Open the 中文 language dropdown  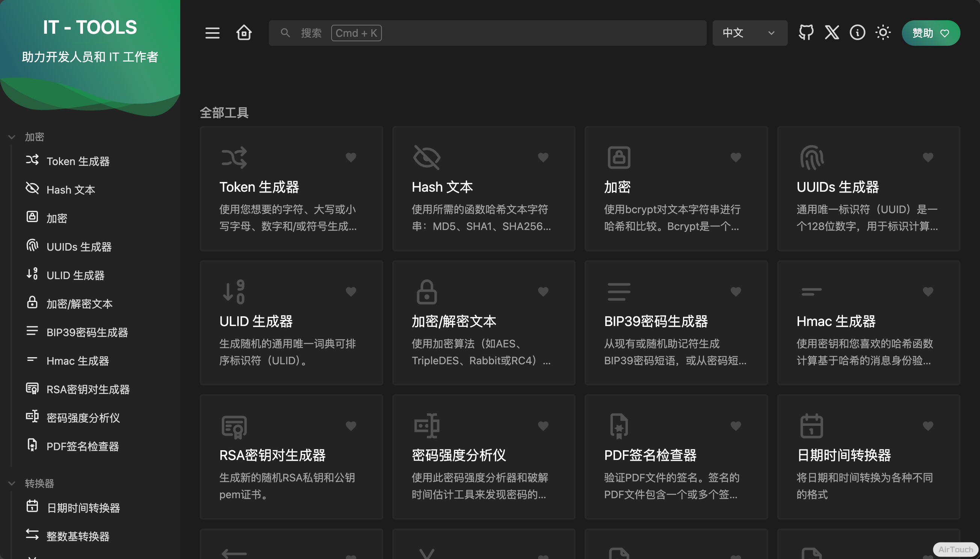tap(749, 33)
